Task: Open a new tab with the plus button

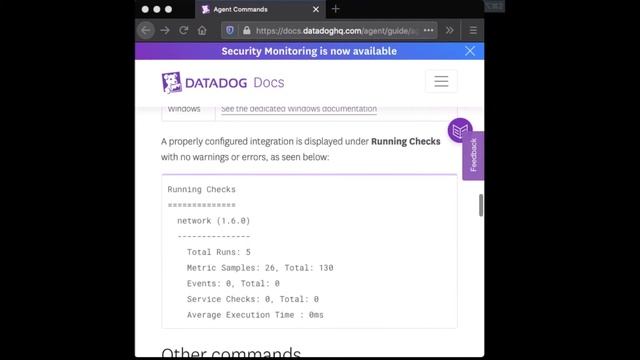Action: (336, 9)
